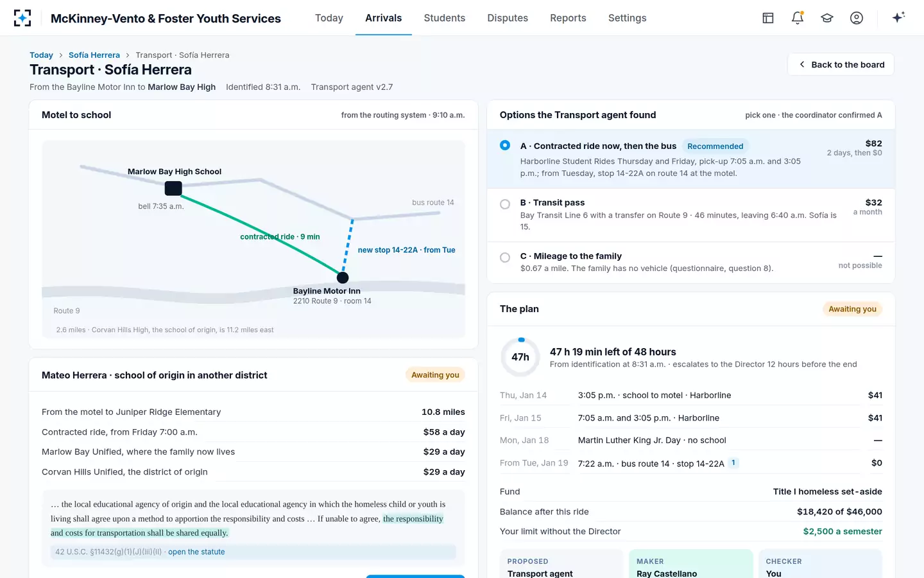Switch to the Today tab
This screenshot has height=578, width=924.
coord(329,18)
